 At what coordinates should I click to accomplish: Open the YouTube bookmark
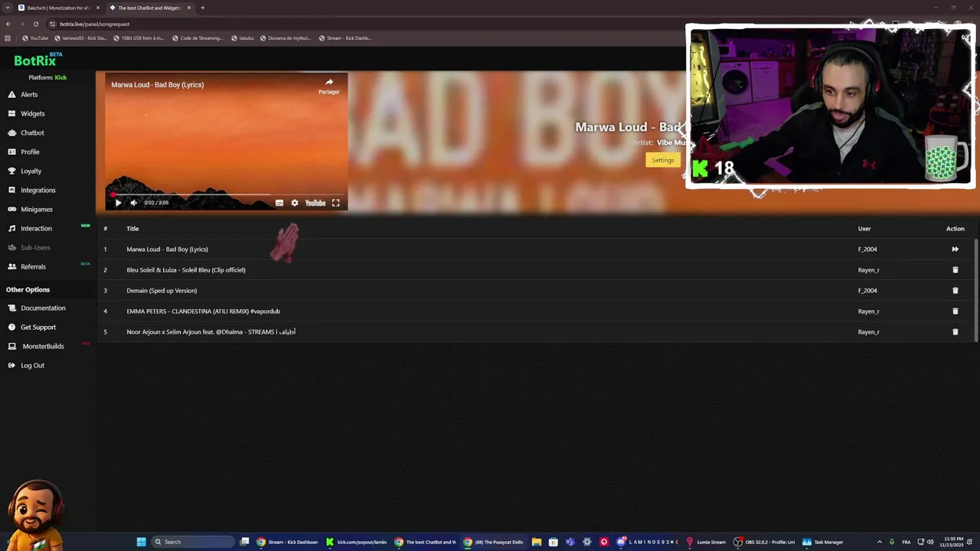coord(35,37)
